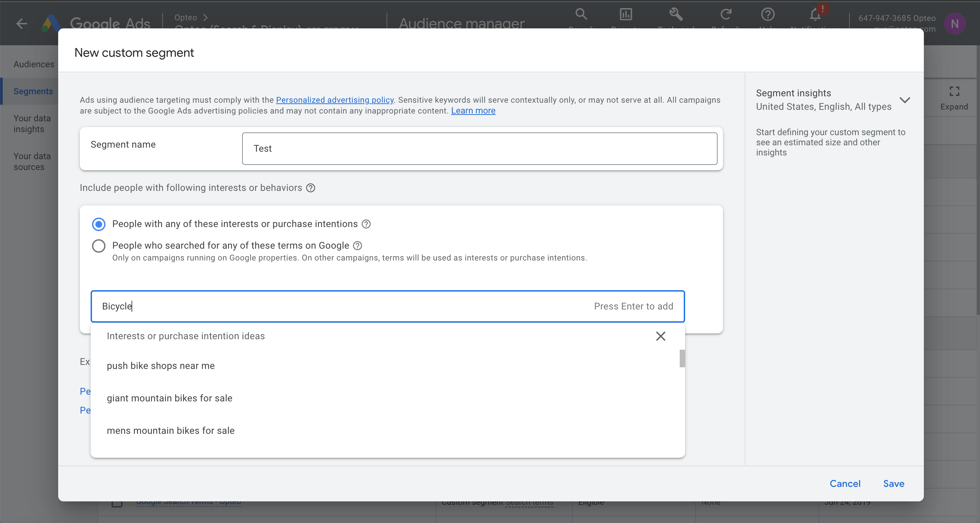Open the search magnifier icon in top bar
The image size is (980, 523).
pyautogui.click(x=581, y=15)
